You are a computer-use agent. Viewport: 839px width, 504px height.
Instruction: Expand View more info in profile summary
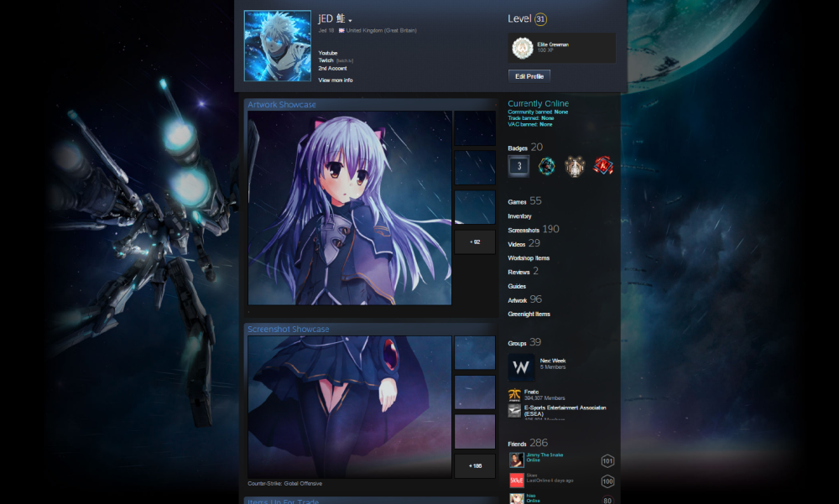point(336,81)
